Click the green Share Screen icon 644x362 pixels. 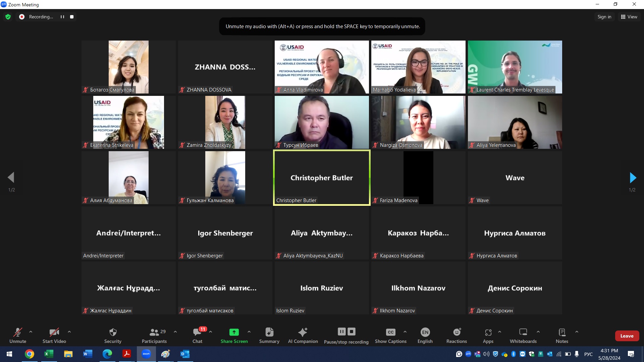234,332
